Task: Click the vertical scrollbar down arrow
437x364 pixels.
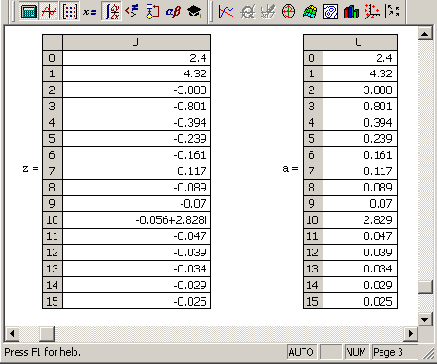Action: 425,319
